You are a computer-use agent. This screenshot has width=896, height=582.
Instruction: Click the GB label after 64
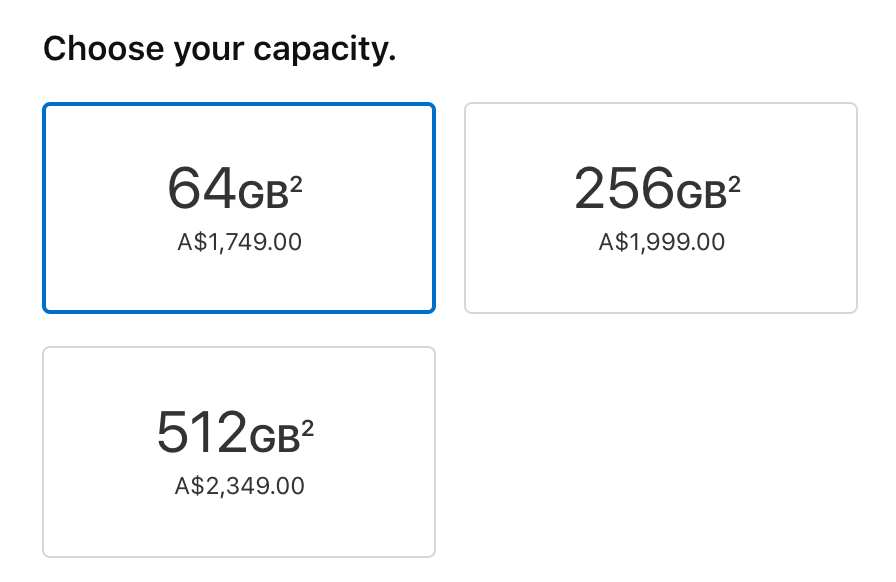[262, 195]
